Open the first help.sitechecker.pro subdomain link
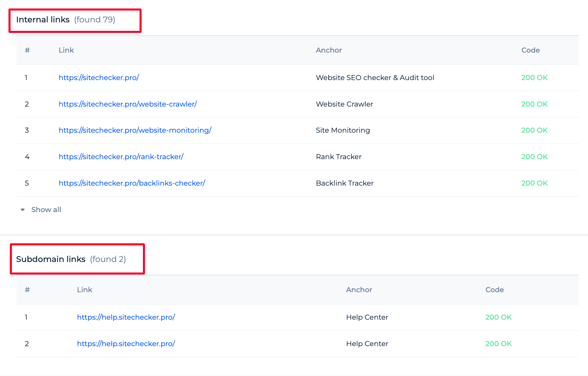This screenshot has width=588, height=376. (126, 317)
